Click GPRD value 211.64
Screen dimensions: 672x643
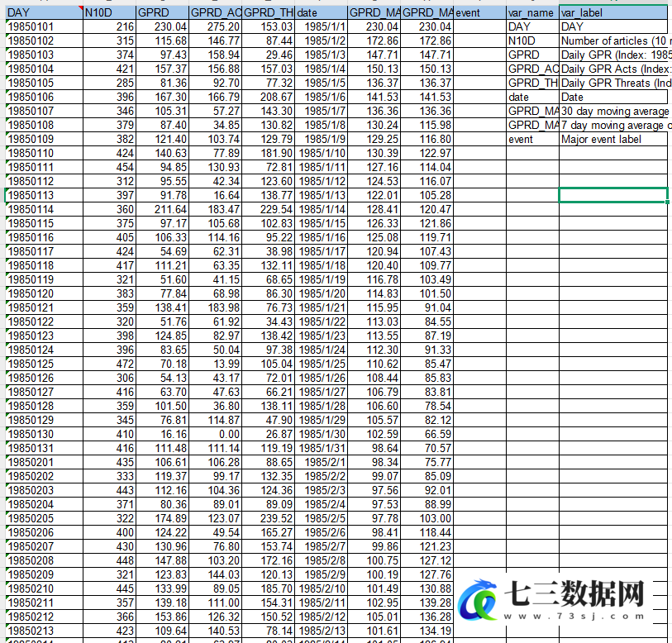(x=163, y=209)
